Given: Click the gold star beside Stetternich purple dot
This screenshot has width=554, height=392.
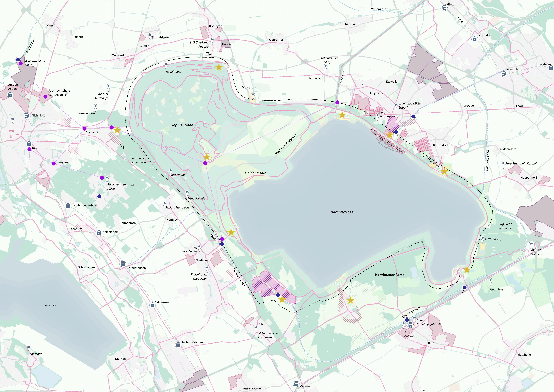Looking at the screenshot, I should click(x=117, y=130).
